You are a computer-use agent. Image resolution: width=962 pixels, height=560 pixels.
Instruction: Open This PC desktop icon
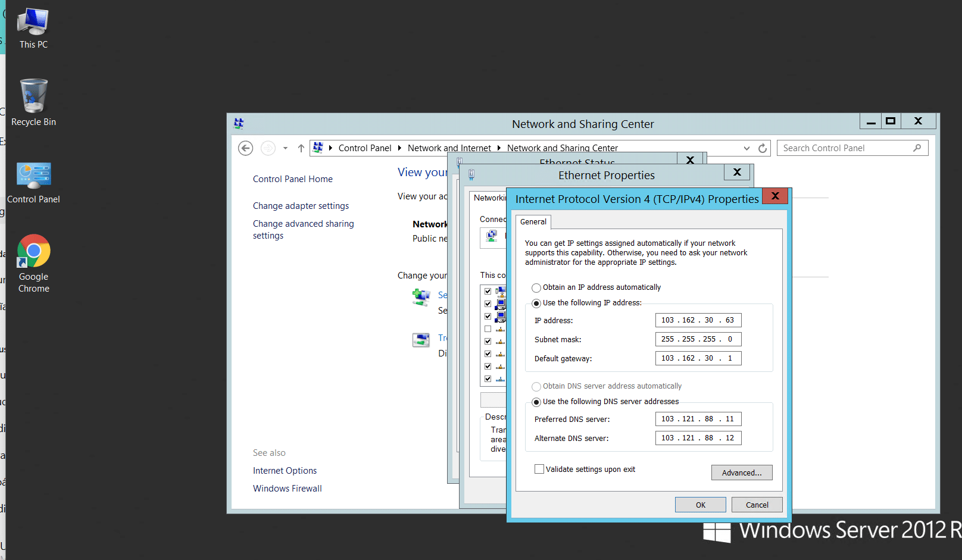pyautogui.click(x=33, y=28)
